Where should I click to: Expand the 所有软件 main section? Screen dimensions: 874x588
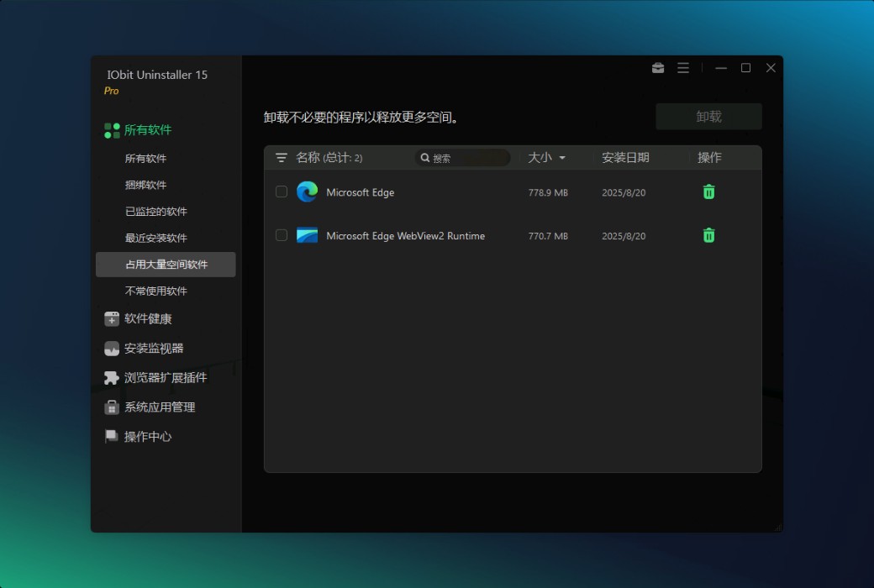point(148,130)
